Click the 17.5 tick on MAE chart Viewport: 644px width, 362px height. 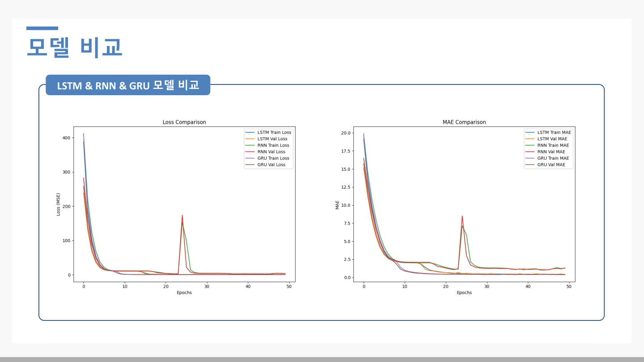345,151
